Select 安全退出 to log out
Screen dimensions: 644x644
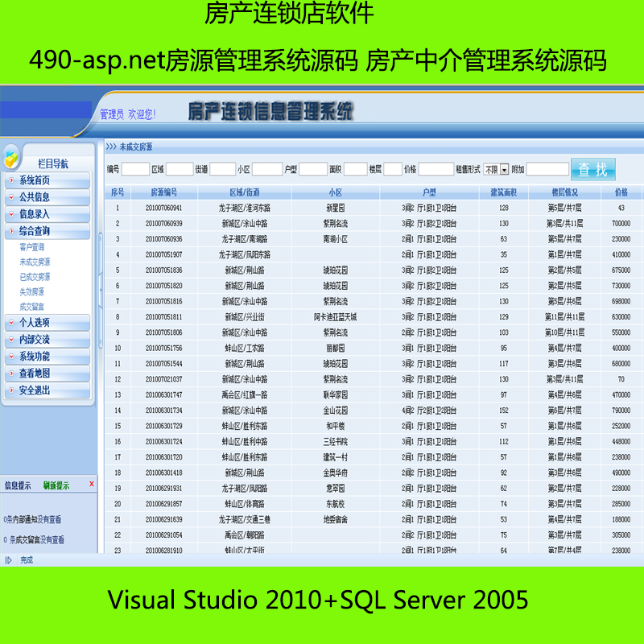pyautogui.click(x=47, y=390)
